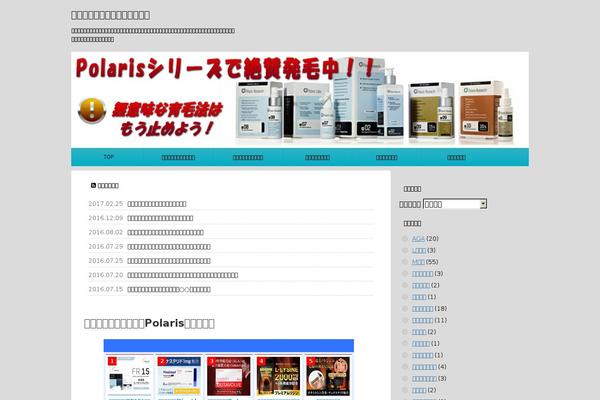Viewport: 600px width, 400px height.
Task: Open the article heading containing Polaris
Action: point(149,323)
